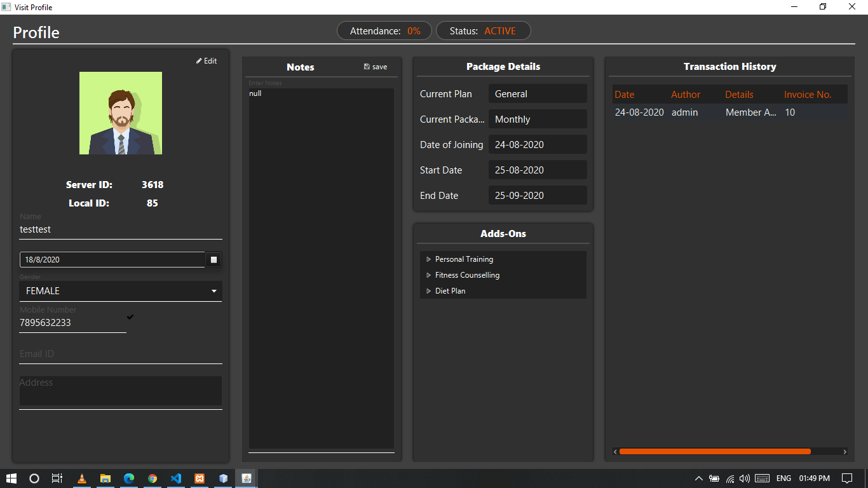This screenshot has width=868, height=488.
Task: Click the Invoice No. column header
Action: 814,94
